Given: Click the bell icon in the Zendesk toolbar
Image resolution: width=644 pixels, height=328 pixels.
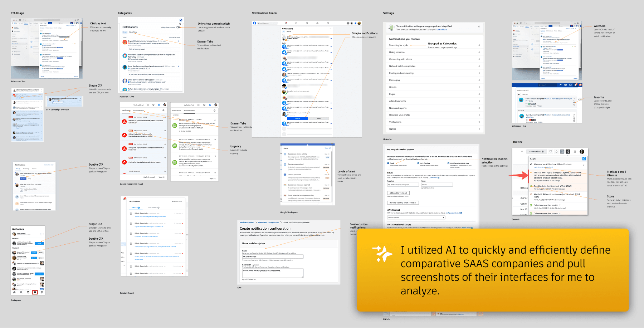Looking at the screenshot, I should tap(556, 152).
